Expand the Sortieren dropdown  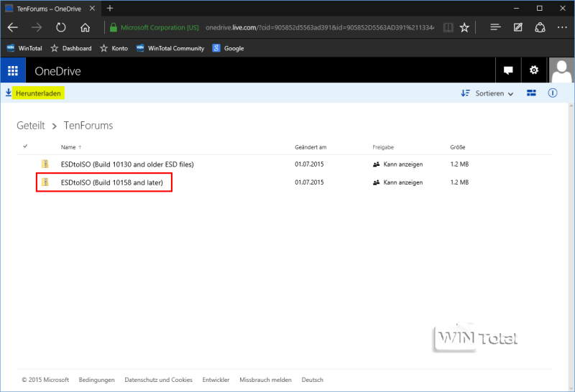click(x=487, y=93)
